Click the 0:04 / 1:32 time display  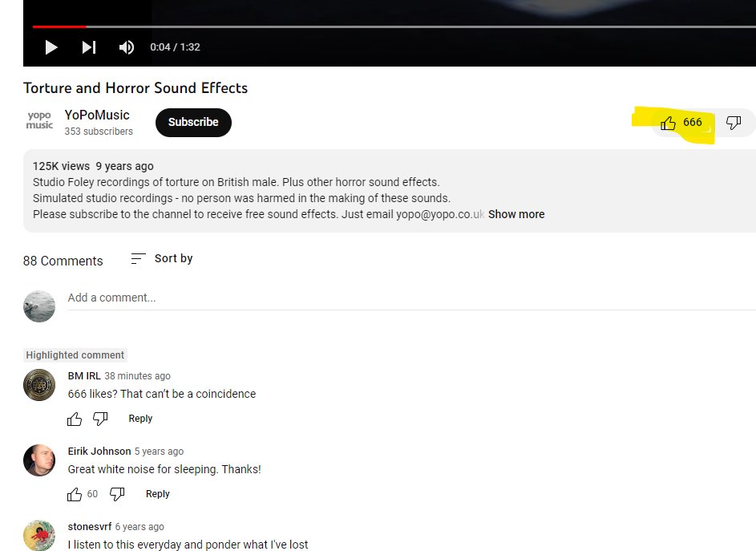[175, 47]
